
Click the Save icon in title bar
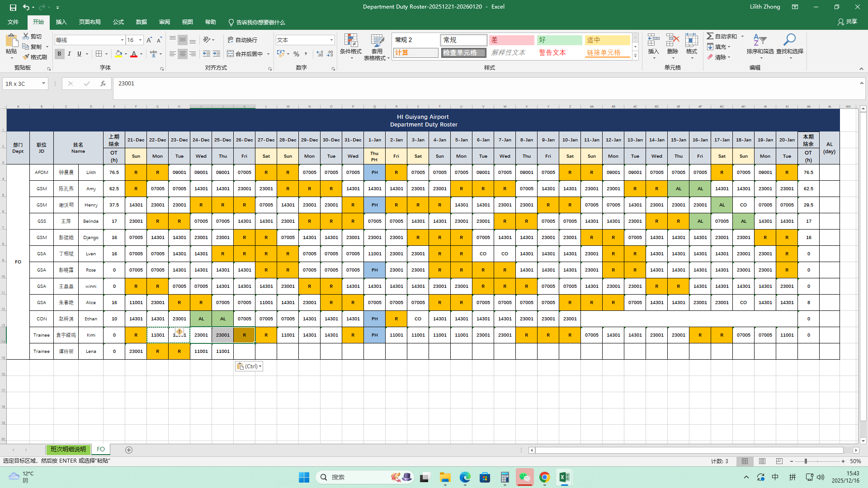[13, 7]
